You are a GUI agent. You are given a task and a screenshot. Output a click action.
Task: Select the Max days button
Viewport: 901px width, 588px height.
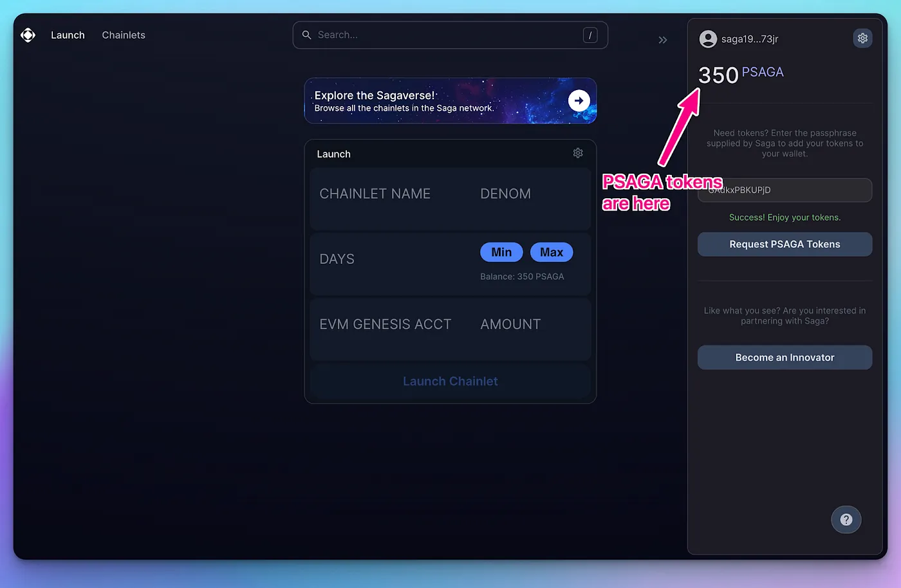point(552,252)
